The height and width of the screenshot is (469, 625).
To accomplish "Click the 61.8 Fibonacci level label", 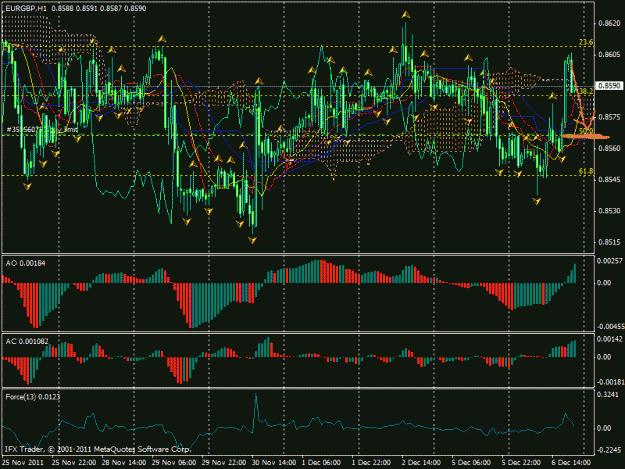I will (586, 171).
